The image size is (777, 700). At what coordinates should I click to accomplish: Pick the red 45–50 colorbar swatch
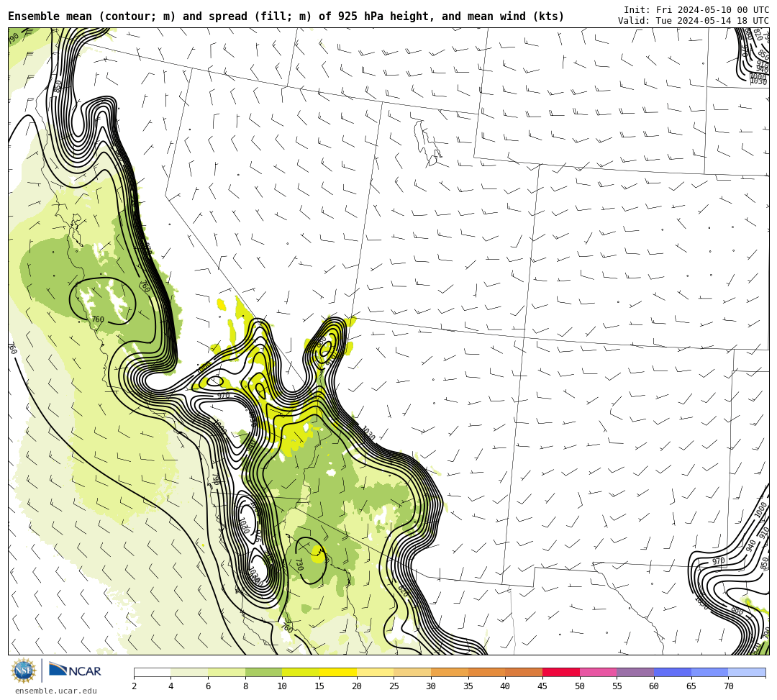(x=561, y=672)
